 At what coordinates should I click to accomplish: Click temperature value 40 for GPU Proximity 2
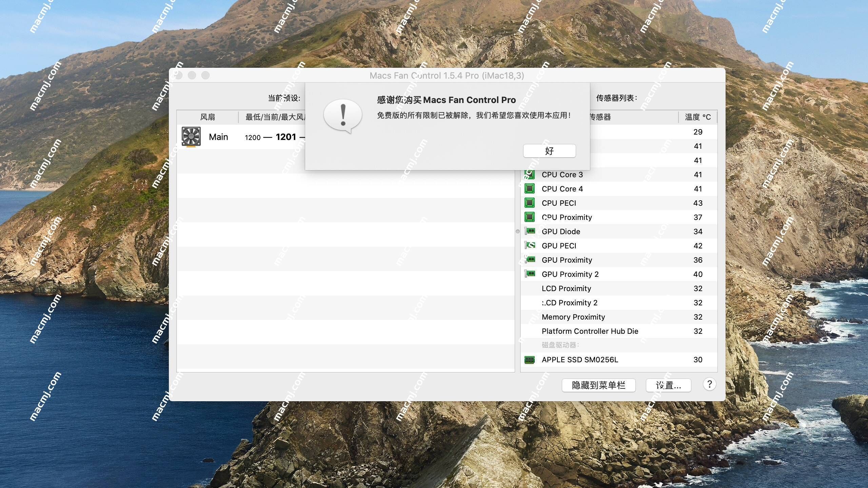698,274
